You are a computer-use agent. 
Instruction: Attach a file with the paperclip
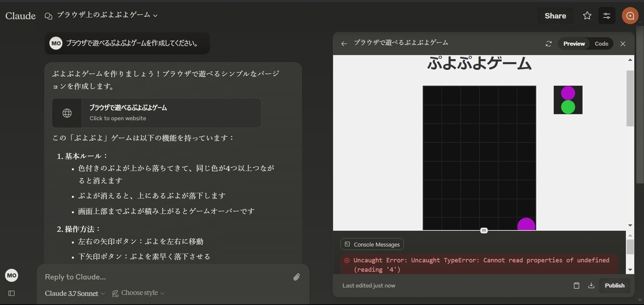(296, 277)
